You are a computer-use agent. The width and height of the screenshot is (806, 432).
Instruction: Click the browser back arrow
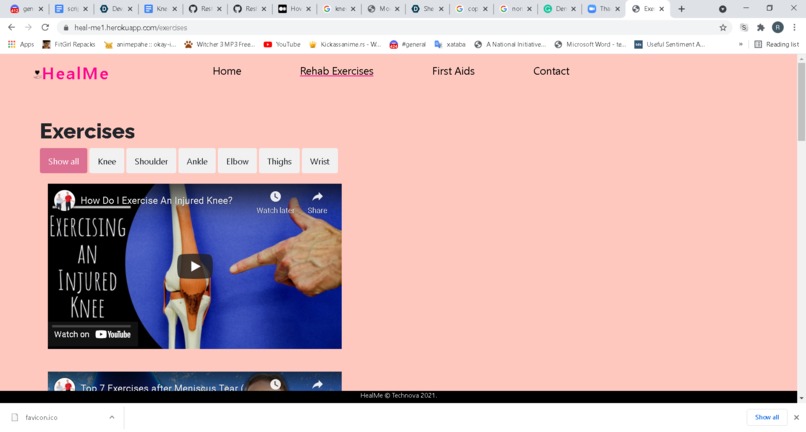pyautogui.click(x=11, y=27)
